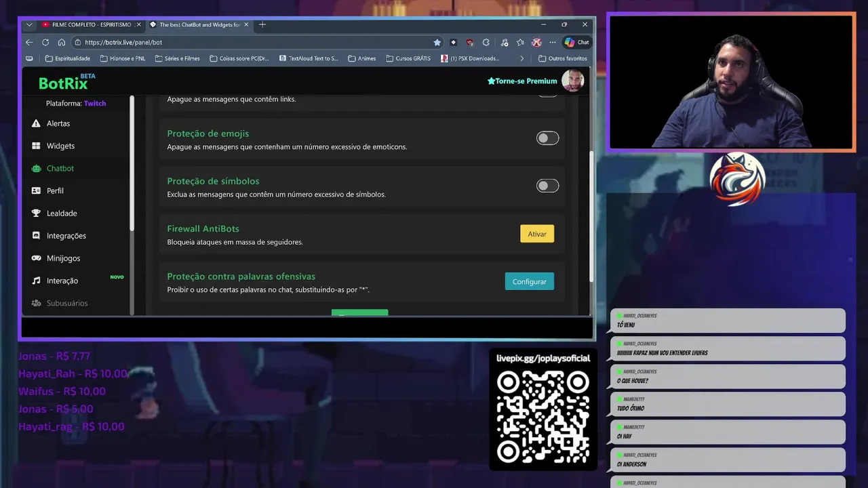The height and width of the screenshot is (488, 868).
Task: Open the Coisas sobre PC bookmark folder
Action: 239,58
